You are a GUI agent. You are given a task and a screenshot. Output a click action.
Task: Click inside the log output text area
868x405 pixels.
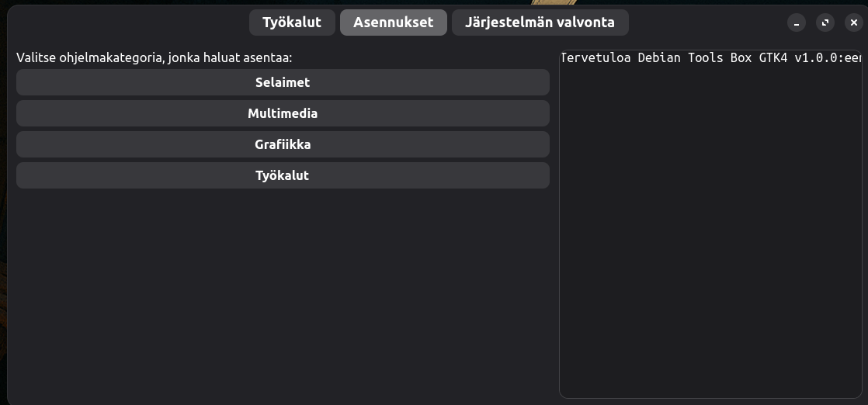point(710,233)
